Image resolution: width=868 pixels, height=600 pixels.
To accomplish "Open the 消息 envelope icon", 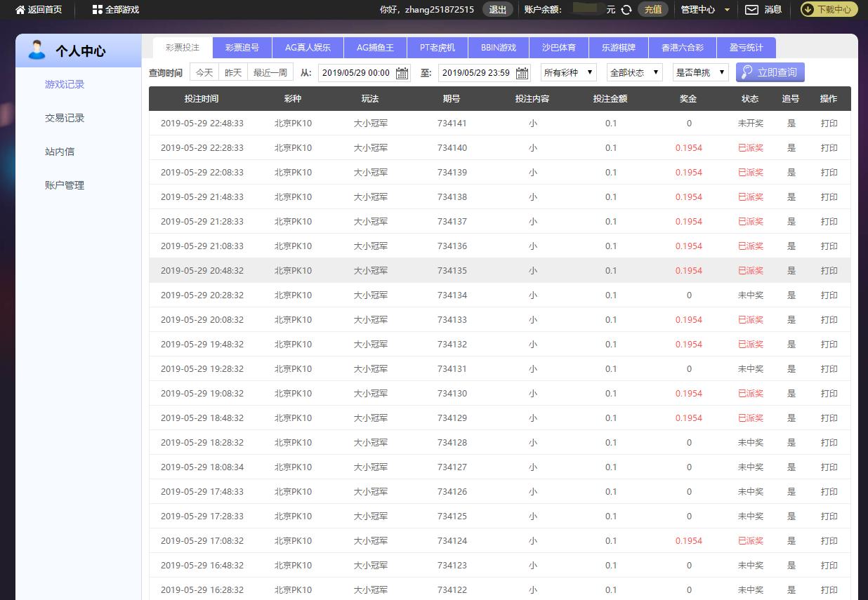I will tap(751, 10).
